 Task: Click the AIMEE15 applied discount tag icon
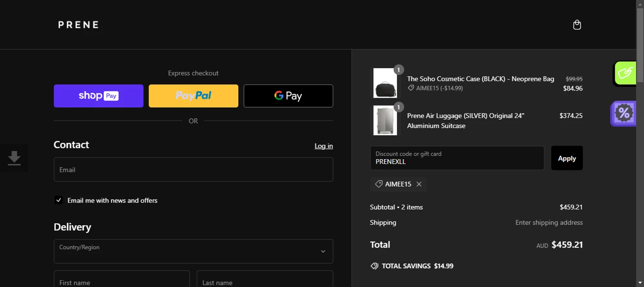(379, 184)
